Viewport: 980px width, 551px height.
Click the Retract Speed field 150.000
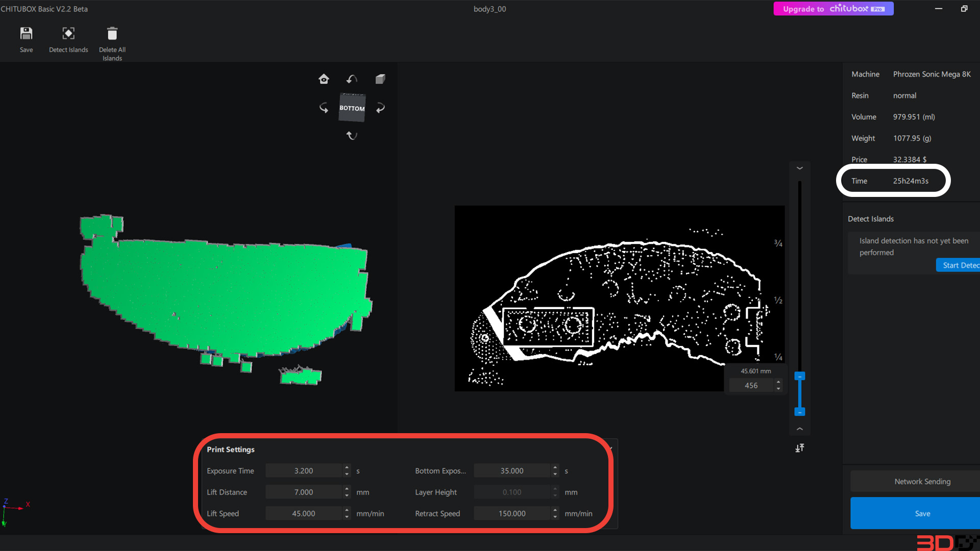tap(512, 514)
